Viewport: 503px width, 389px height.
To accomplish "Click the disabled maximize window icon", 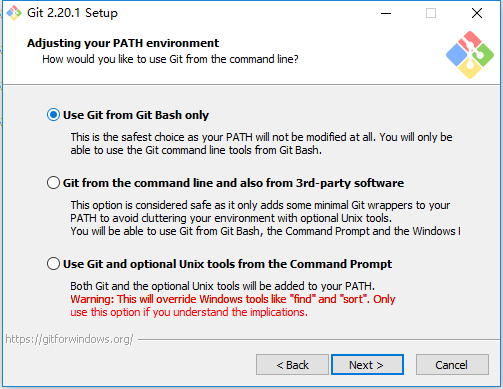I will pyautogui.click(x=431, y=13).
